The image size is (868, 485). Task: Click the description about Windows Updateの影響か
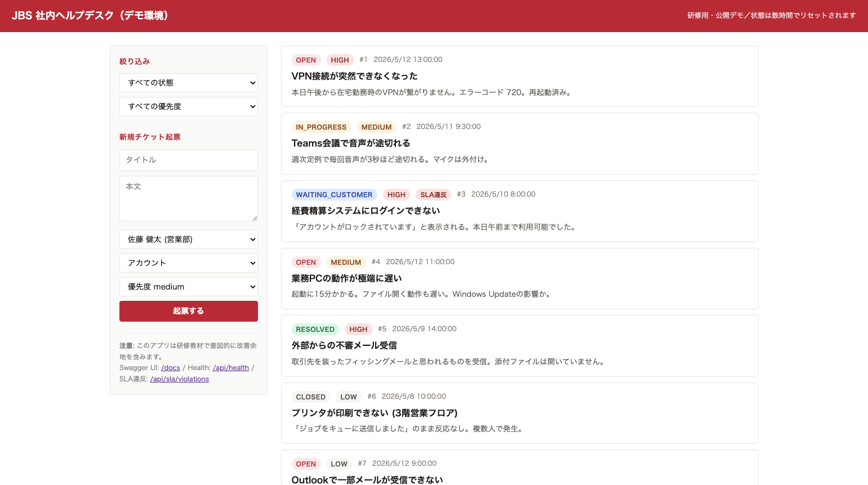[x=422, y=294]
